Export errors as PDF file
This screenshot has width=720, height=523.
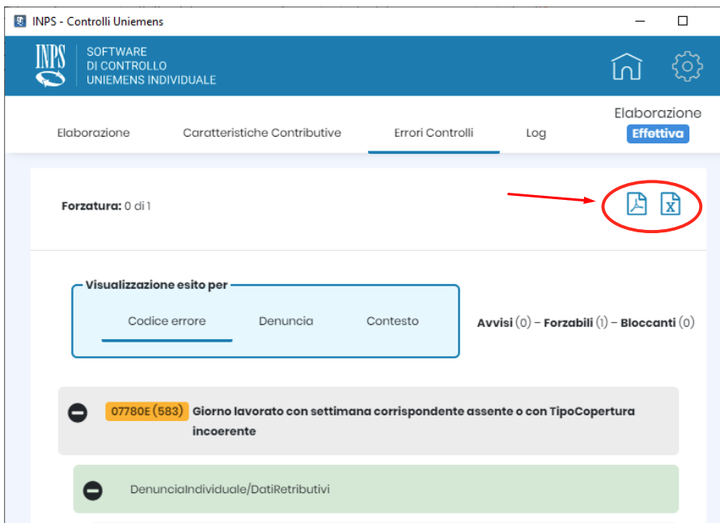pyautogui.click(x=636, y=204)
